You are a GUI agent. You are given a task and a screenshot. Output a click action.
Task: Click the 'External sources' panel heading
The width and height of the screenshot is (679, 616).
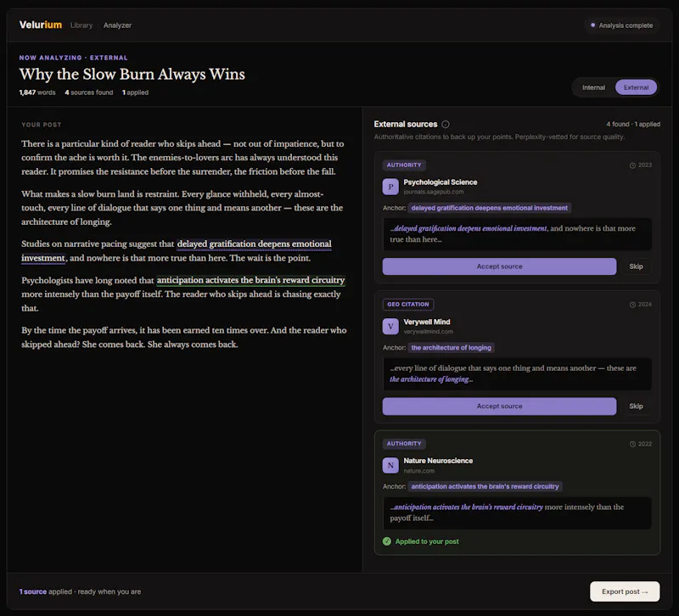tap(406, 124)
